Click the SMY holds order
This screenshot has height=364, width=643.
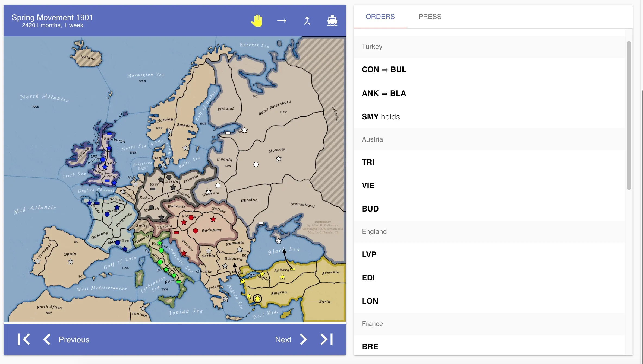click(x=380, y=117)
